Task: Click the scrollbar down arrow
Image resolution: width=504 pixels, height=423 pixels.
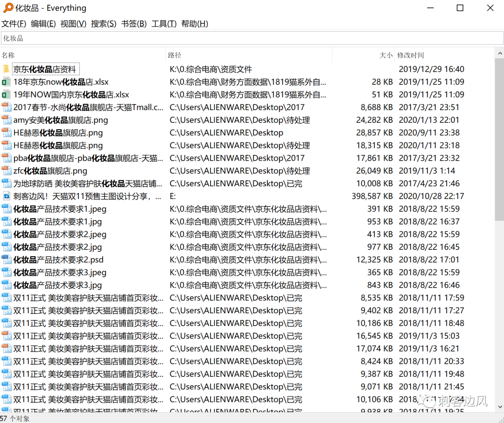Action: (499, 407)
